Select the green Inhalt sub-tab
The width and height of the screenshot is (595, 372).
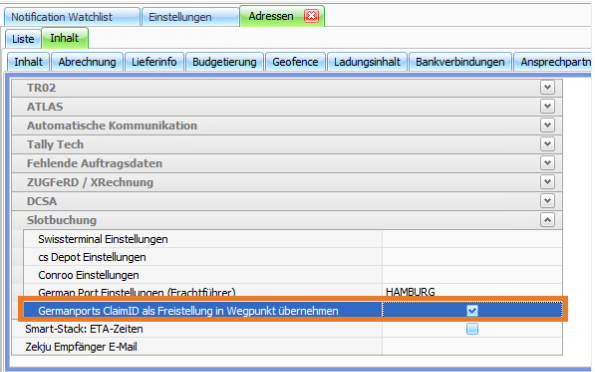coord(65,38)
